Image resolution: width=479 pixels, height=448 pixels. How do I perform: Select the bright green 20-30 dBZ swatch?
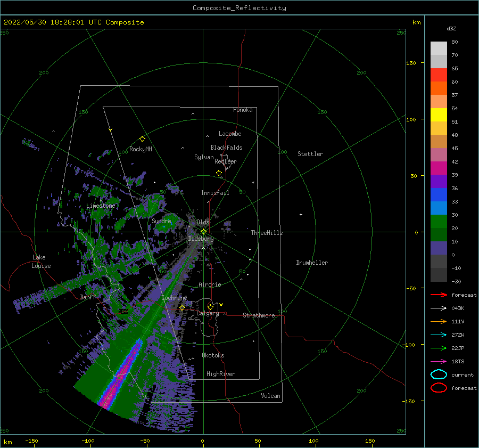point(439,221)
